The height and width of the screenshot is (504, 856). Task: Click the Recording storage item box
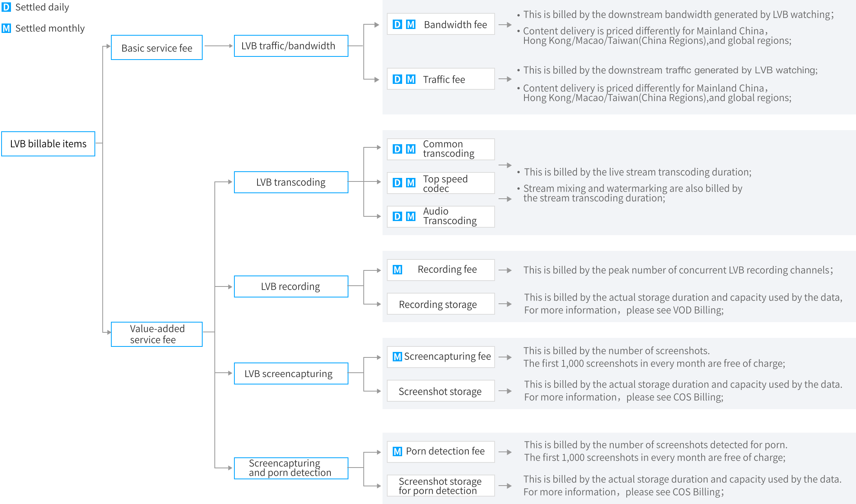tap(441, 304)
